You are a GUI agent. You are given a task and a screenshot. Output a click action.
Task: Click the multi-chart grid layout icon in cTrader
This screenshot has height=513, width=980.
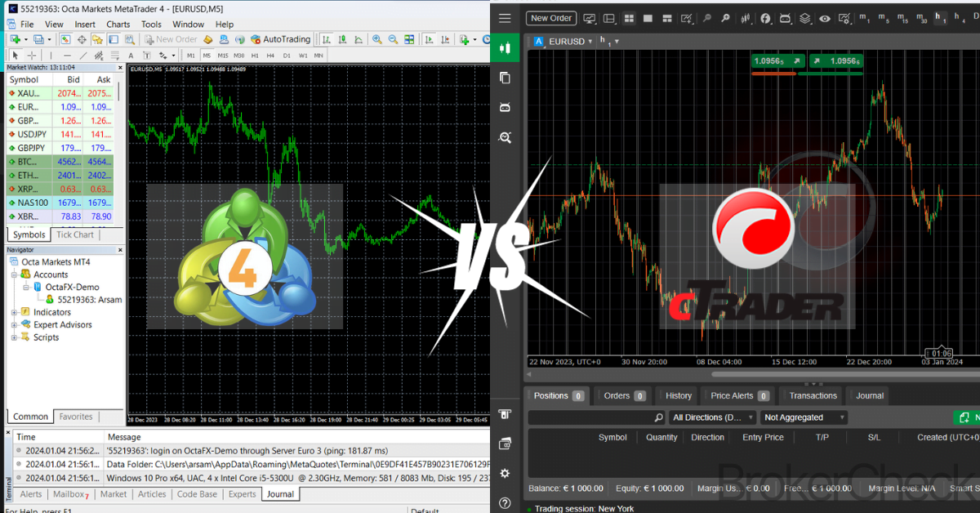[x=630, y=18]
